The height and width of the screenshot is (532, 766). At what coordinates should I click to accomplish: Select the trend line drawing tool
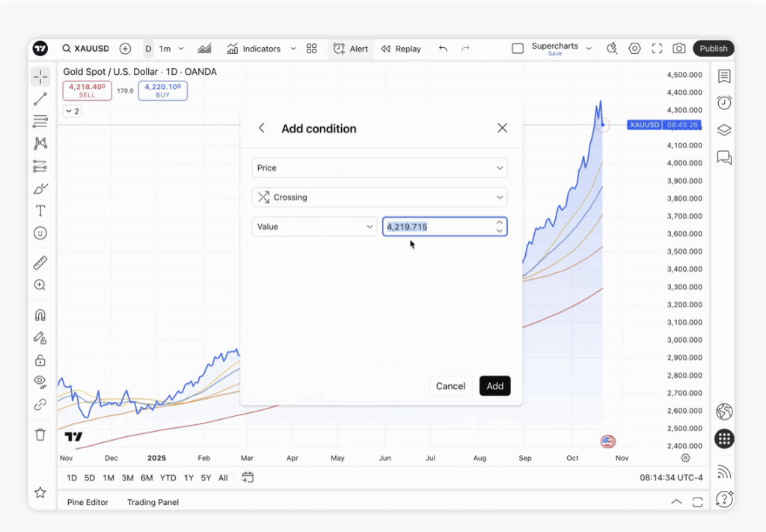[40, 99]
